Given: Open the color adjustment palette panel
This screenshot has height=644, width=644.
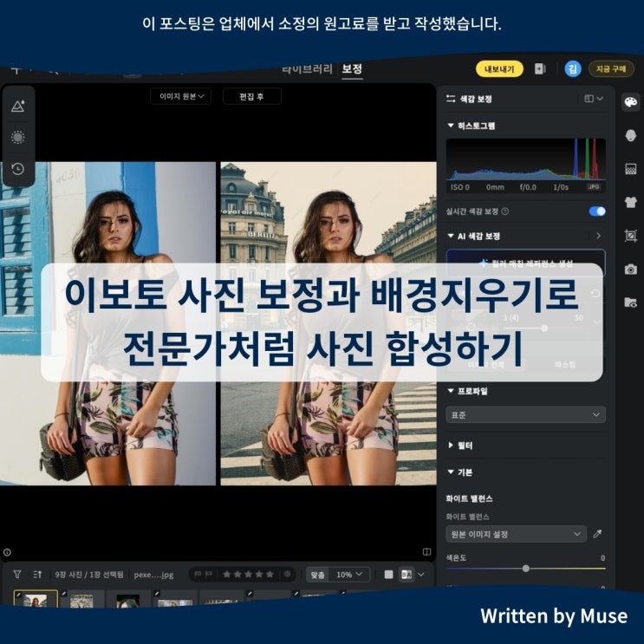Looking at the screenshot, I should click(630, 101).
